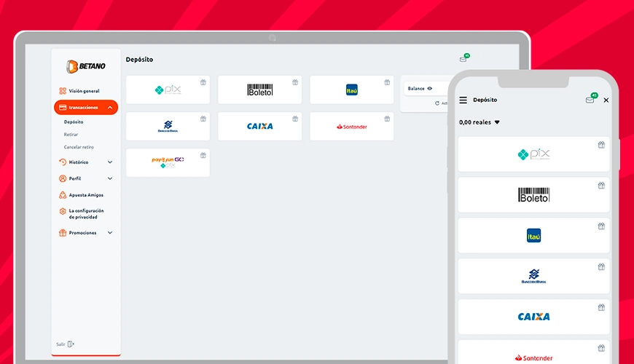The image size is (634, 364).
Task: Click gift icon on phone Banco do Brasil card
Action: tap(602, 266)
